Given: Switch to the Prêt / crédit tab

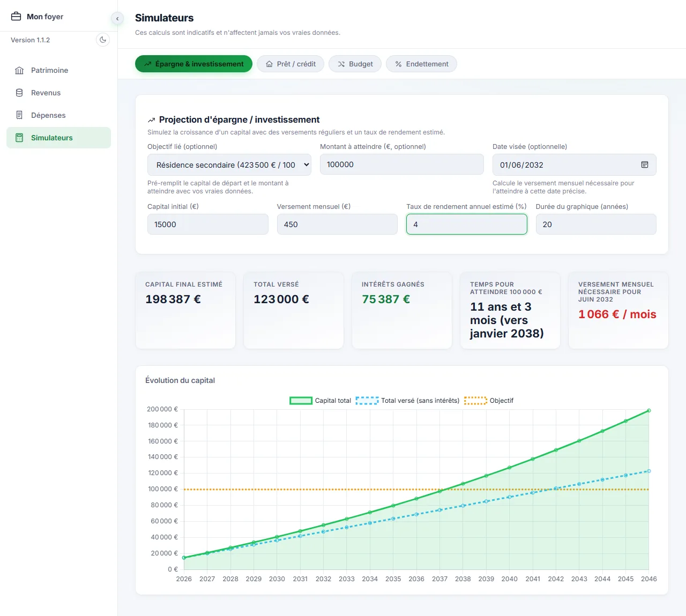Looking at the screenshot, I should pyautogui.click(x=290, y=64).
